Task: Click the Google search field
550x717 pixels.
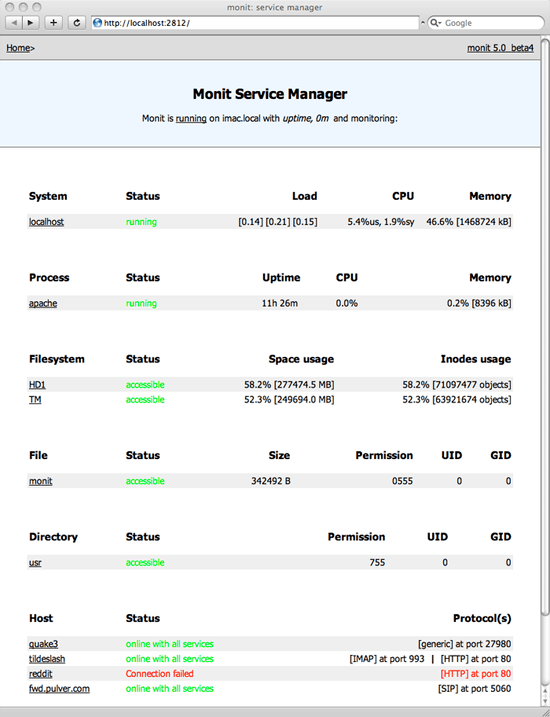Action: 486,22
